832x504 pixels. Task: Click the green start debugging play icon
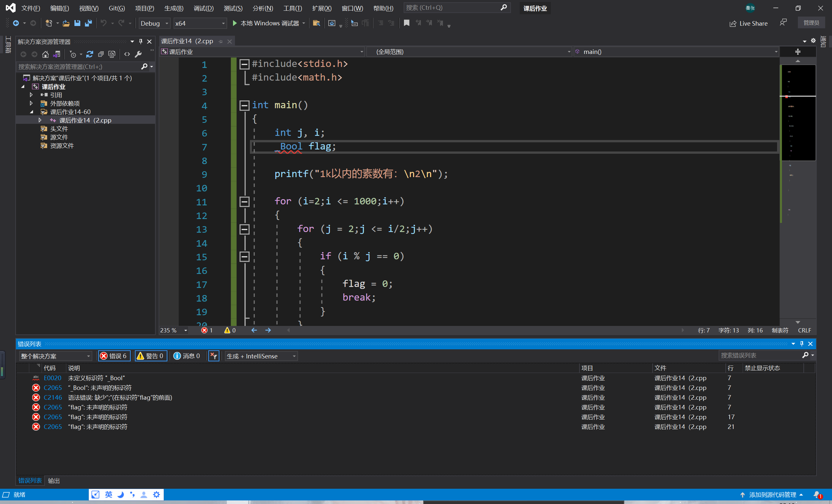(x=235, y=23)
